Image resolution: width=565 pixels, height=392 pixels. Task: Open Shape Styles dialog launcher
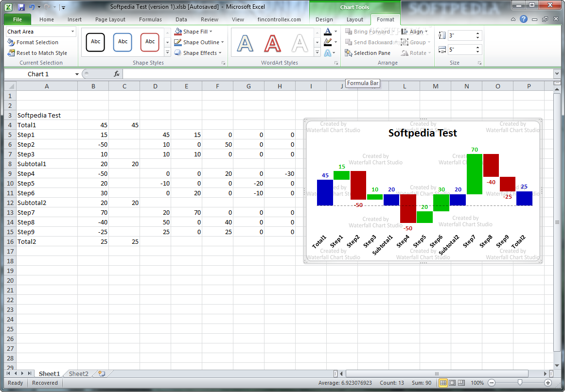(x=223, y=63)
